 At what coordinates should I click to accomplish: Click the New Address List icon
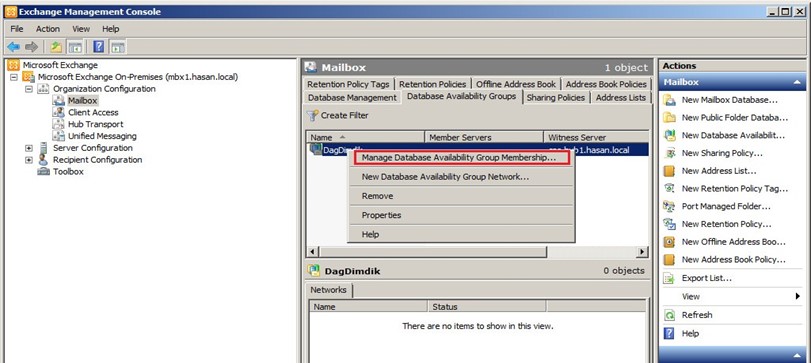[x=669, y=171]
